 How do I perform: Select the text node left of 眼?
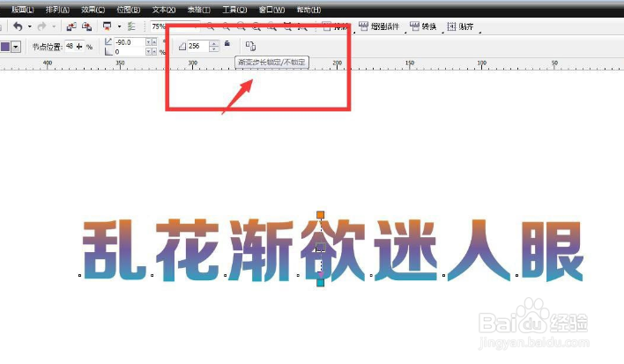point(517,275)
